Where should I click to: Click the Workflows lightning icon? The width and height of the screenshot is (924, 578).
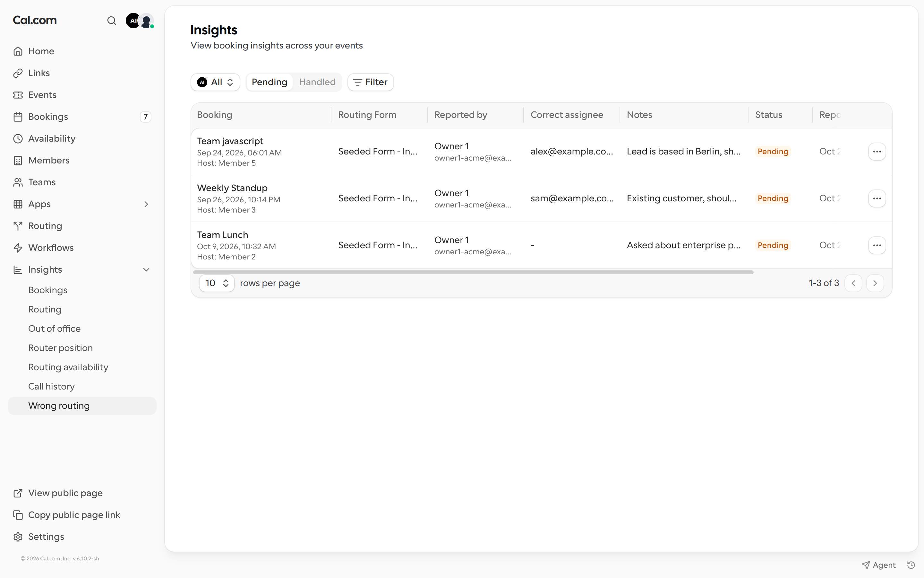(x=18, y=248)
